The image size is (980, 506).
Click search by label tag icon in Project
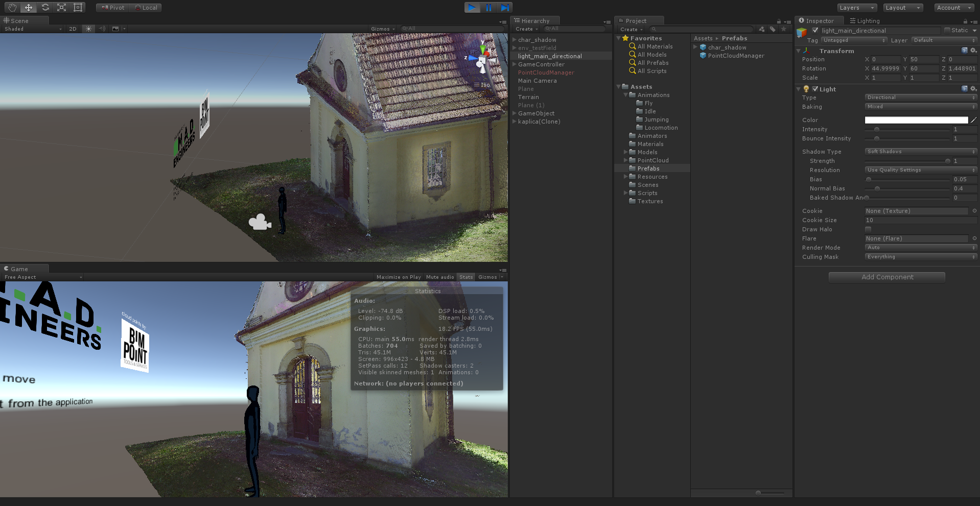773,29
